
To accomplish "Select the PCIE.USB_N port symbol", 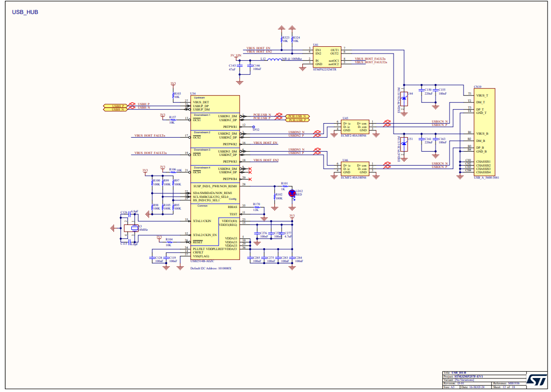I will (x=297, y=116).
